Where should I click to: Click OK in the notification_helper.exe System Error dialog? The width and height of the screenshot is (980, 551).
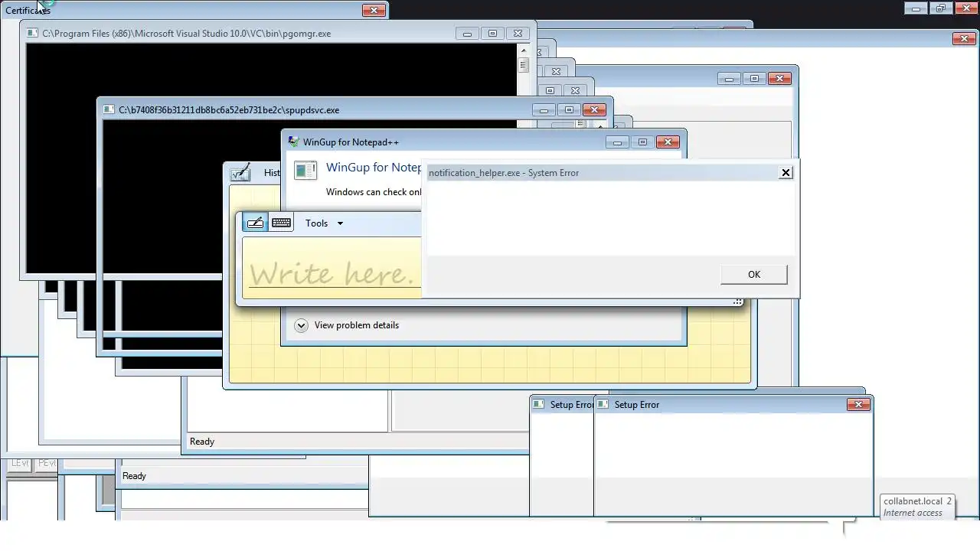[x=753, y=275]
